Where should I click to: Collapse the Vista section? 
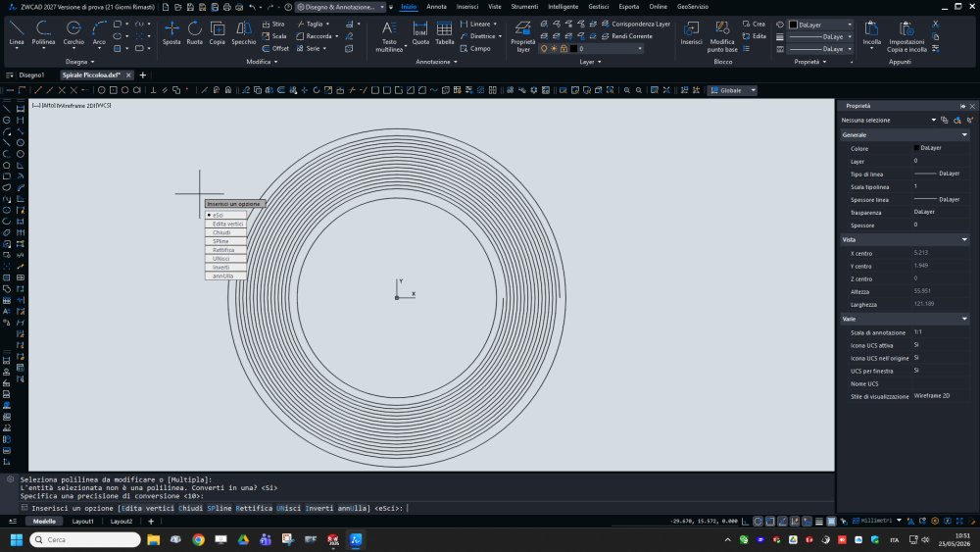(964, 239)
